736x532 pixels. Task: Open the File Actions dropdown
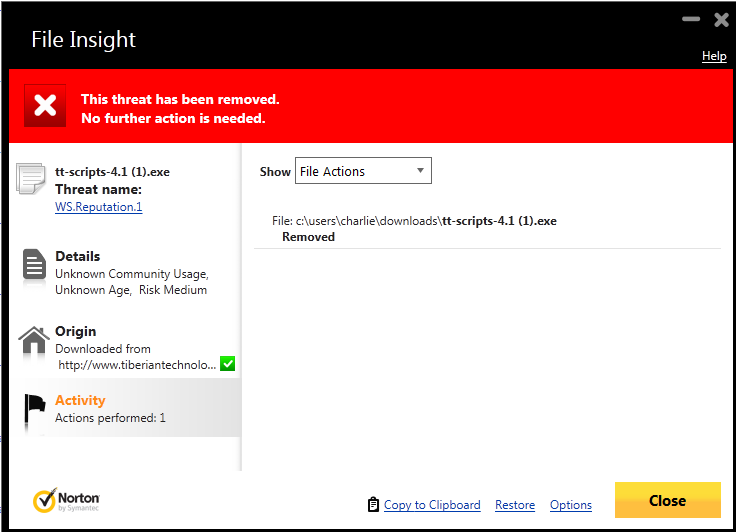click(x=362, y=171)
